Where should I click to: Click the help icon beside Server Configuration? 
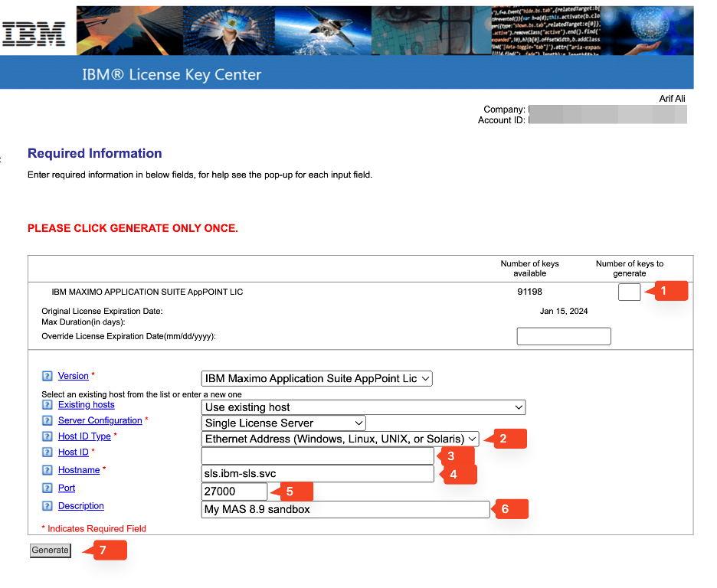coord(47,420)
